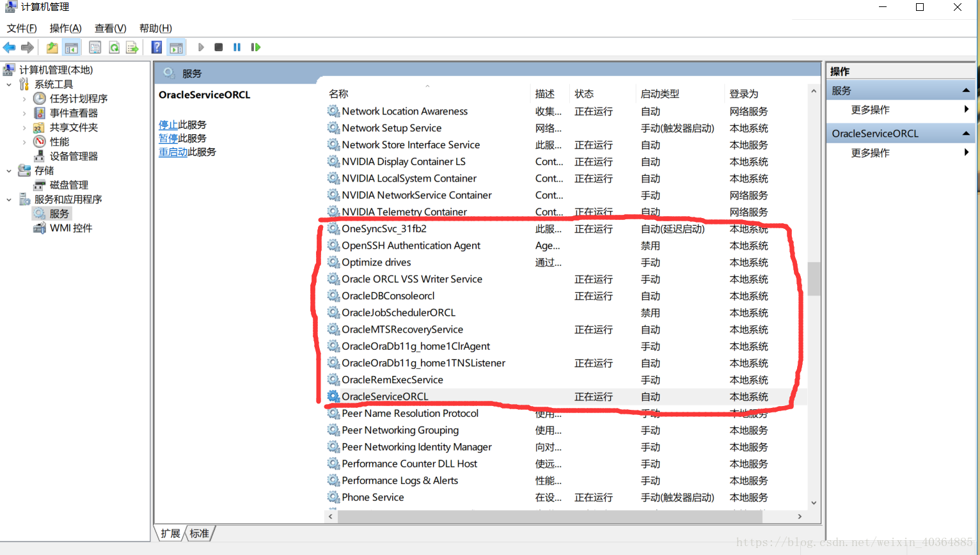
Task: Select 事件查看器 in the tree
Action: 74,113
